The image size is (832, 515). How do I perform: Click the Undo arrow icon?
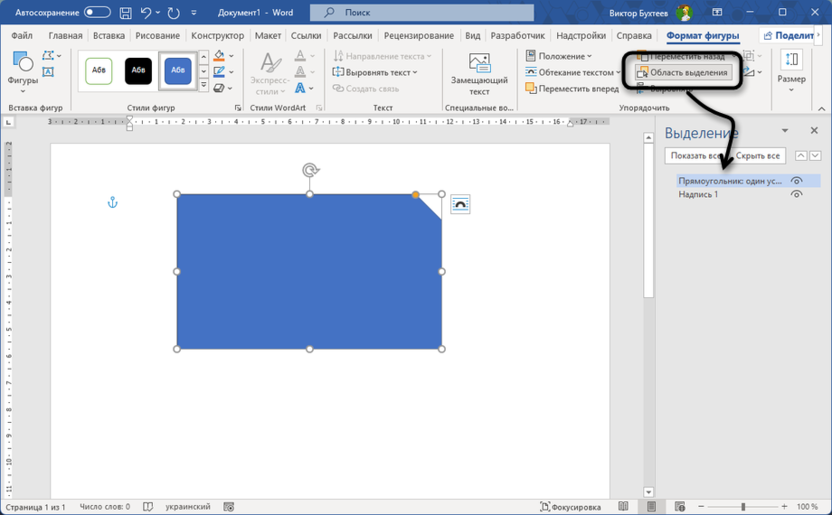(147, 13)
